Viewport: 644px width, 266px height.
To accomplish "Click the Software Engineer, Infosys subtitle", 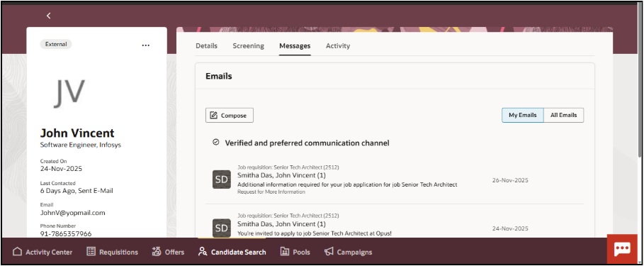I will pos(81,145).
